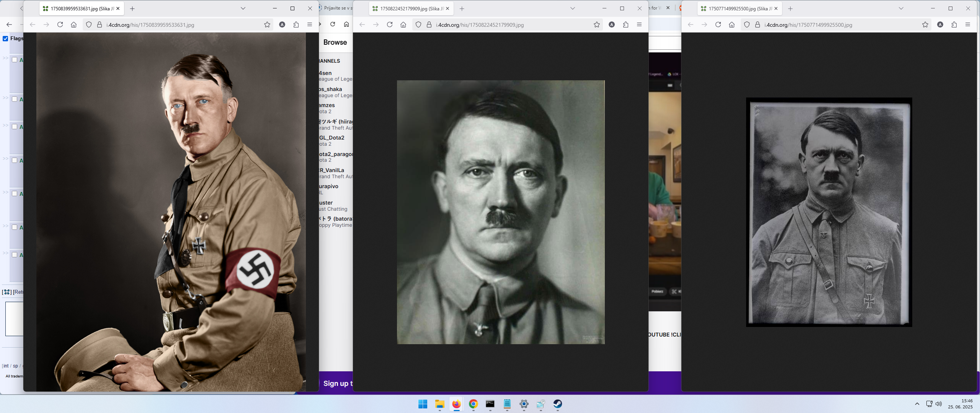Open new tab in the 1750771499925500.jpg window
Viewport: 980px width, 413px height.
coord(791,8)
